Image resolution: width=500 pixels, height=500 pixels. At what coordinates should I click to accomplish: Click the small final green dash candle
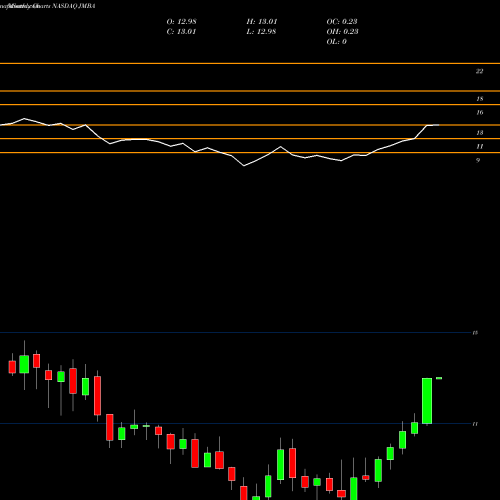point(439,378)
